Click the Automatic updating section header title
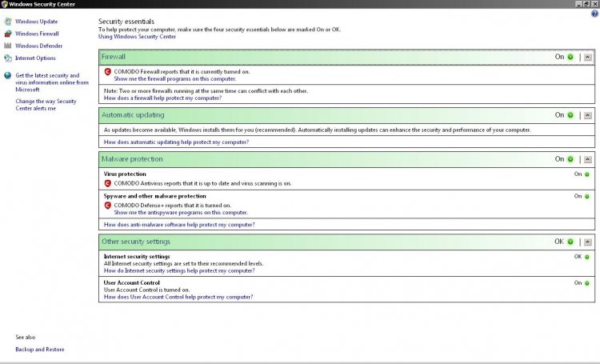 point(133,115)
